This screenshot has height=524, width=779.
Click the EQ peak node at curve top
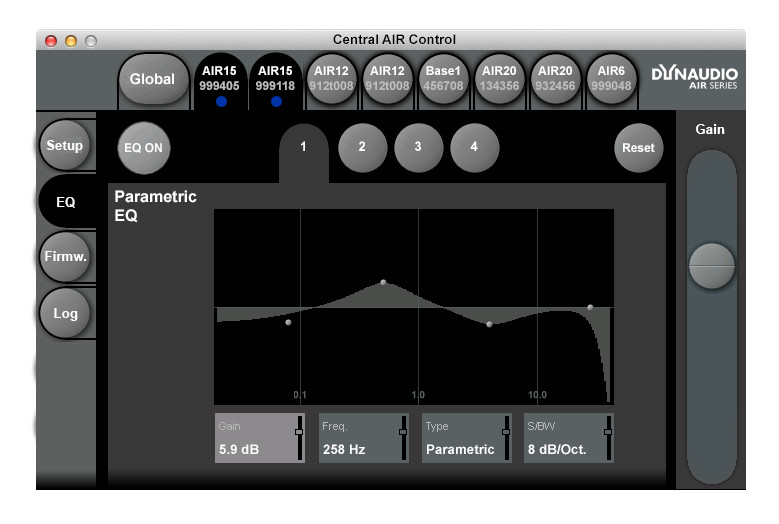[x=383, y=282]
